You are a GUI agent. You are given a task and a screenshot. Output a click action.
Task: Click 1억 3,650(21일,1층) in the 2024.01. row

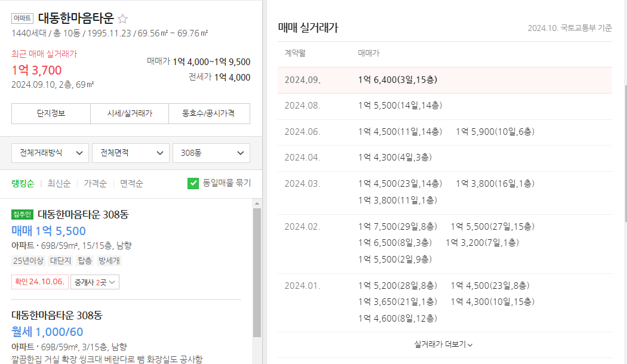pyautogui.click(x=398, y=302)
